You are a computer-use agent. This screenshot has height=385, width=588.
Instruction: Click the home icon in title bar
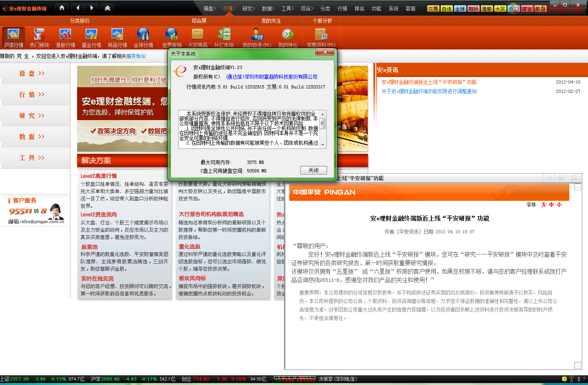[61, 8]
